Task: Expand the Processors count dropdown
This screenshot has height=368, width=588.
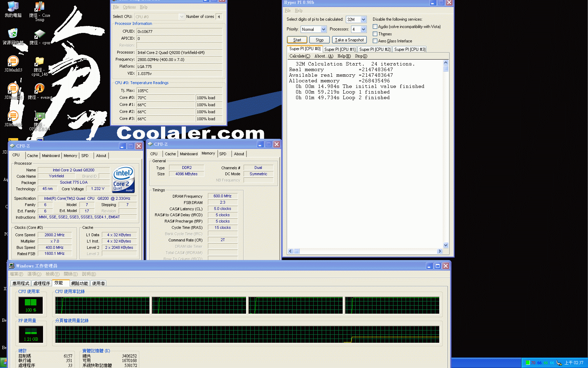Action: coord(363,29)
